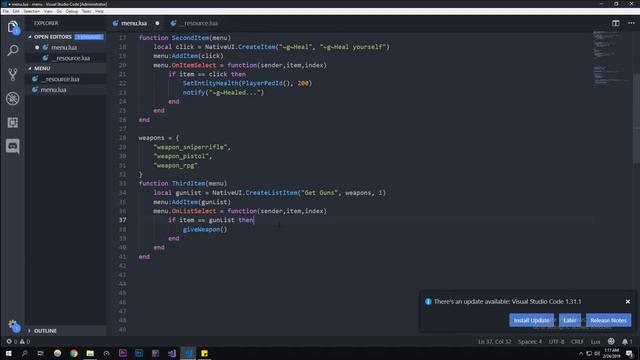
Task: Open the yellow sticky notes taskbar icon
Action: pos(204,353)
